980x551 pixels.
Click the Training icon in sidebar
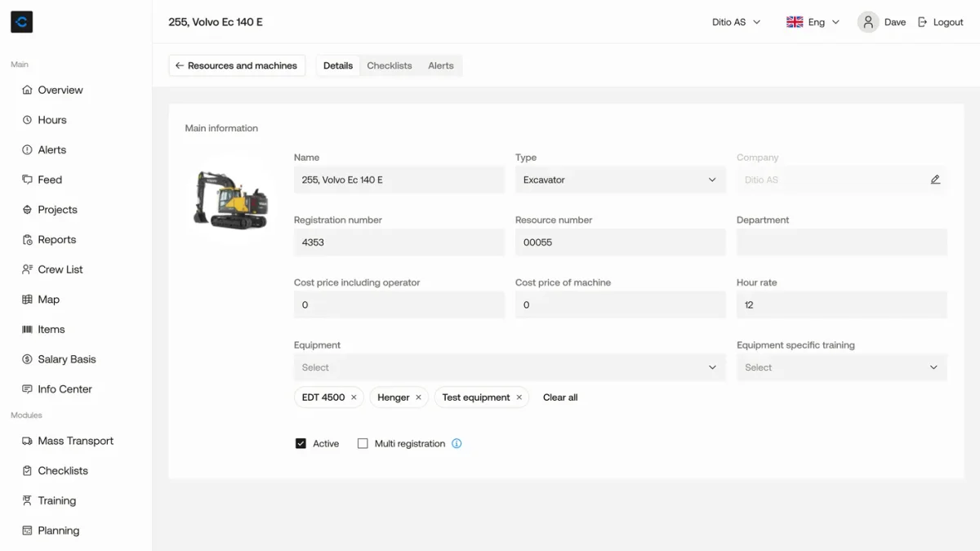coord(27,500)
